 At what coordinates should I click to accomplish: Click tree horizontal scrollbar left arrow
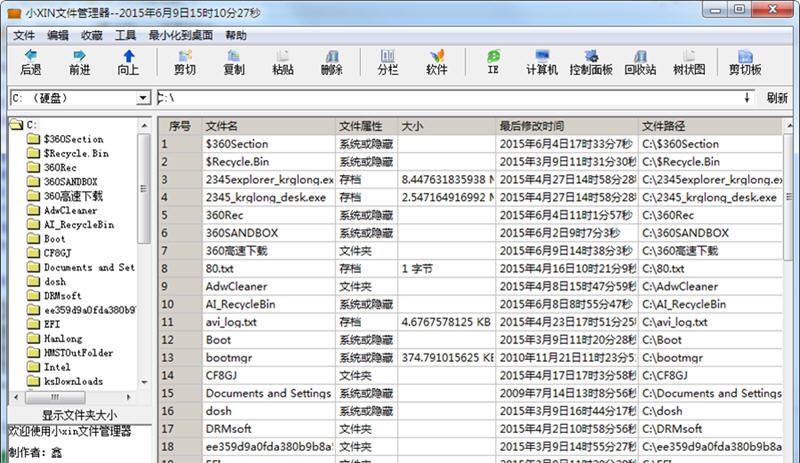pyautogui.click(x=16, y=397)
